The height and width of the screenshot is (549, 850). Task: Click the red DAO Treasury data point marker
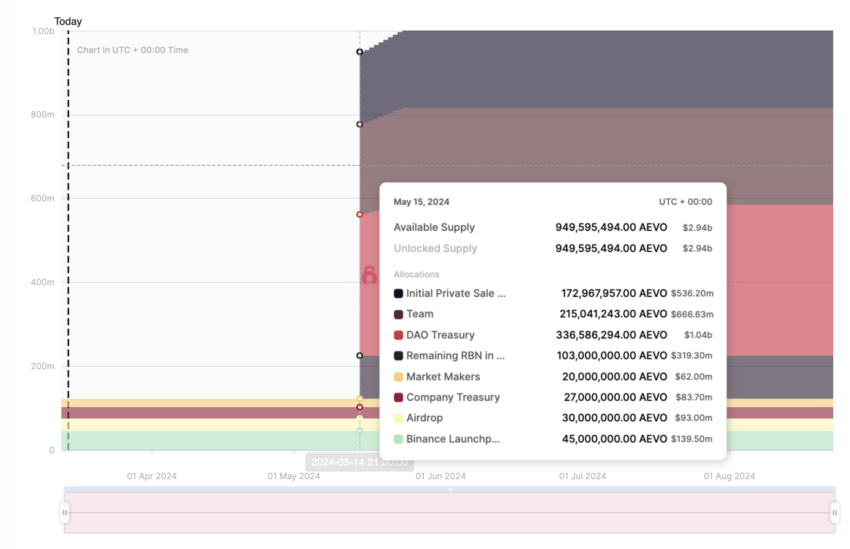[359, 215]
